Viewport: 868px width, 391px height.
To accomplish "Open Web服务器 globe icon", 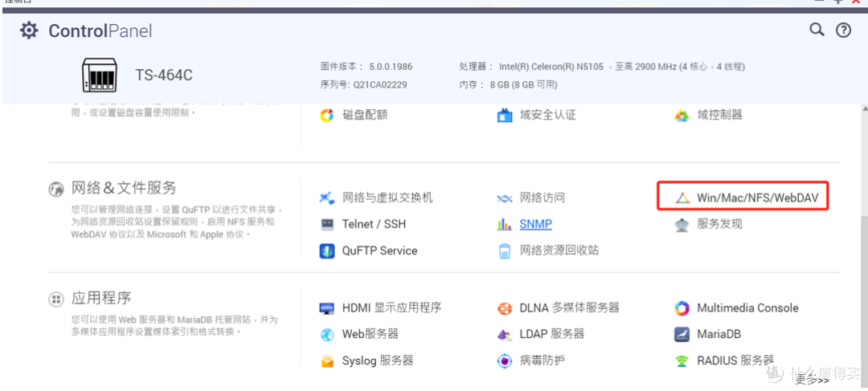I will [x=327, y=335].
